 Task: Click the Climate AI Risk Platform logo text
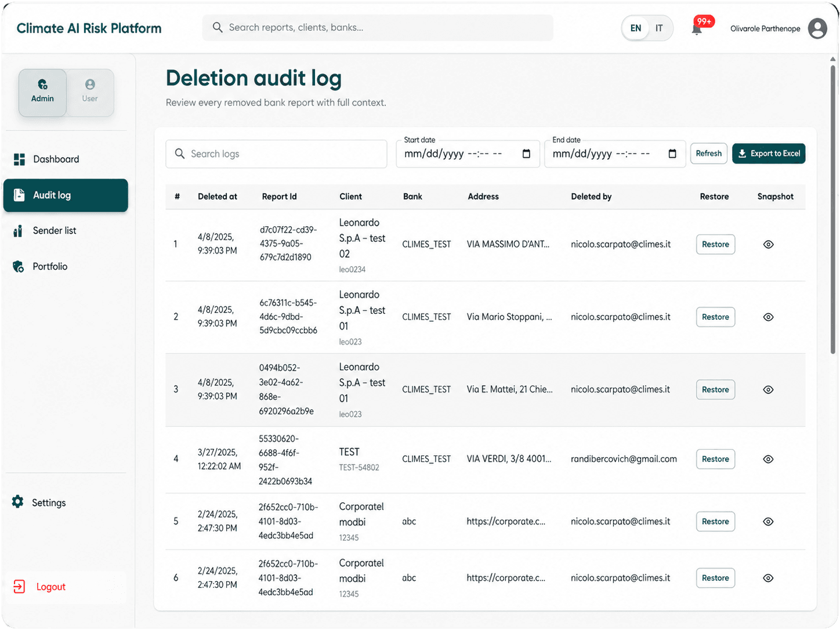pyautogui.click(x=89, y=28)
